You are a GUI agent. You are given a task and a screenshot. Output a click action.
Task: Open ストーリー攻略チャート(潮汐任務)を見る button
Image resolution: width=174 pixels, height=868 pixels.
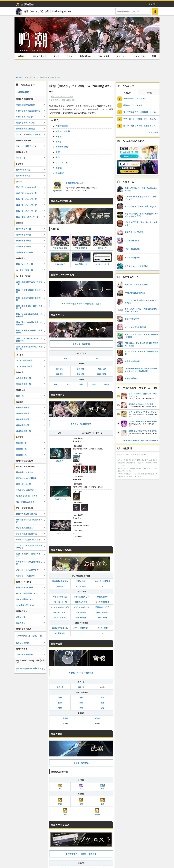[x=81, y=304]
